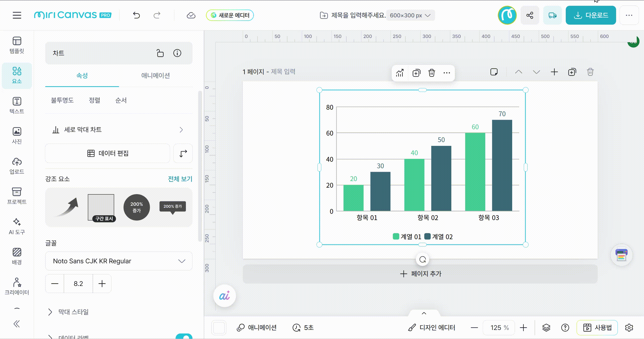Click the chart lock icon
Screen dimensions: 644x339
[160, 53]
